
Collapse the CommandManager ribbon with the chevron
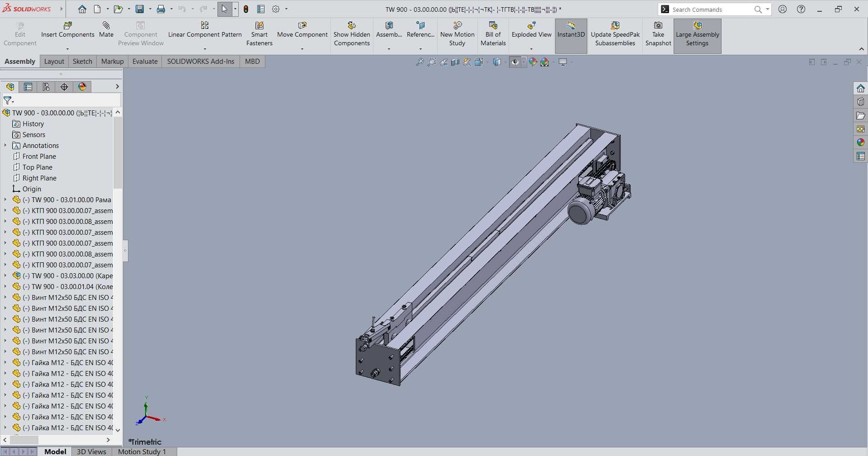click(x=861, y=49)
